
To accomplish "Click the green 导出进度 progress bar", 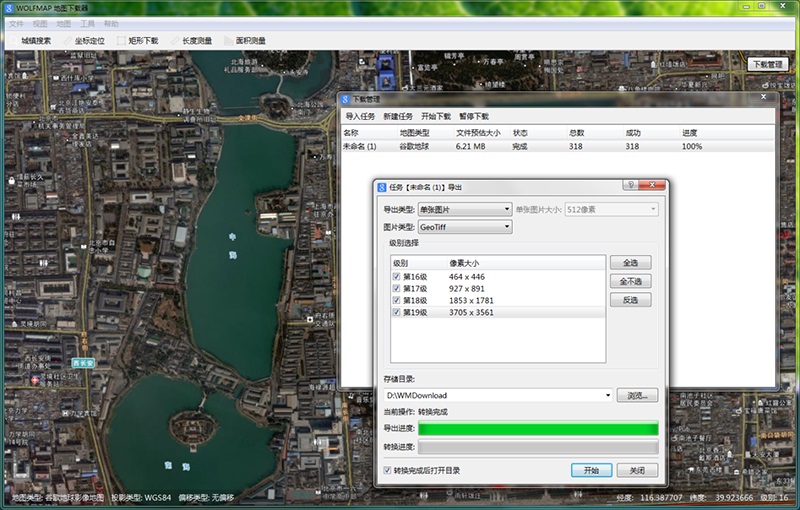I will 538,429.
